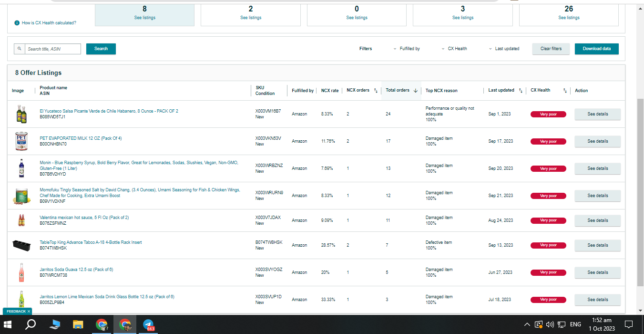The image size is (644, 334).
Task: Open Telegram from the taskbar
Action: pyautogui.click(x=148, y=324)
